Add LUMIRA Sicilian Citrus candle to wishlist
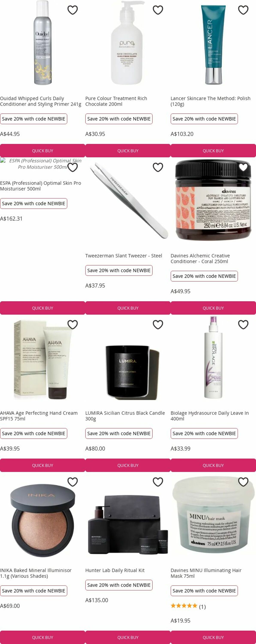This screenshot has height=644, width=256. tap(158, 325)
